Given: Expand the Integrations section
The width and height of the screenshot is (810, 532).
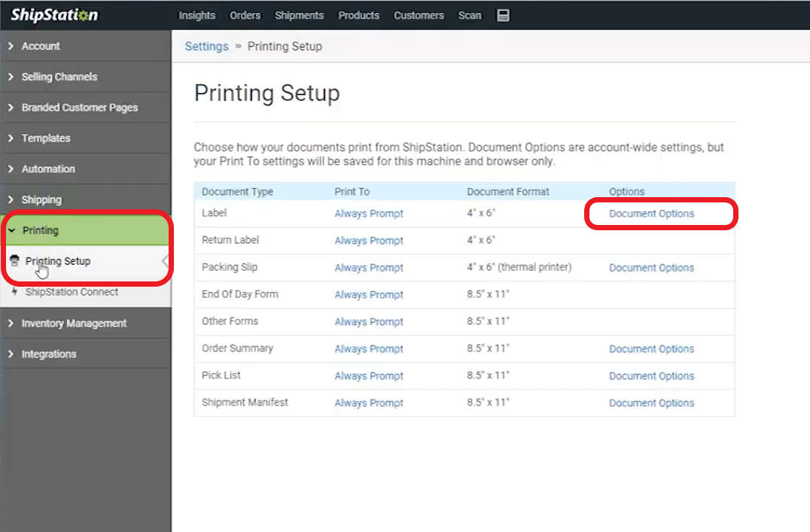Looking at the screenshot, I should tap(50, 354).
